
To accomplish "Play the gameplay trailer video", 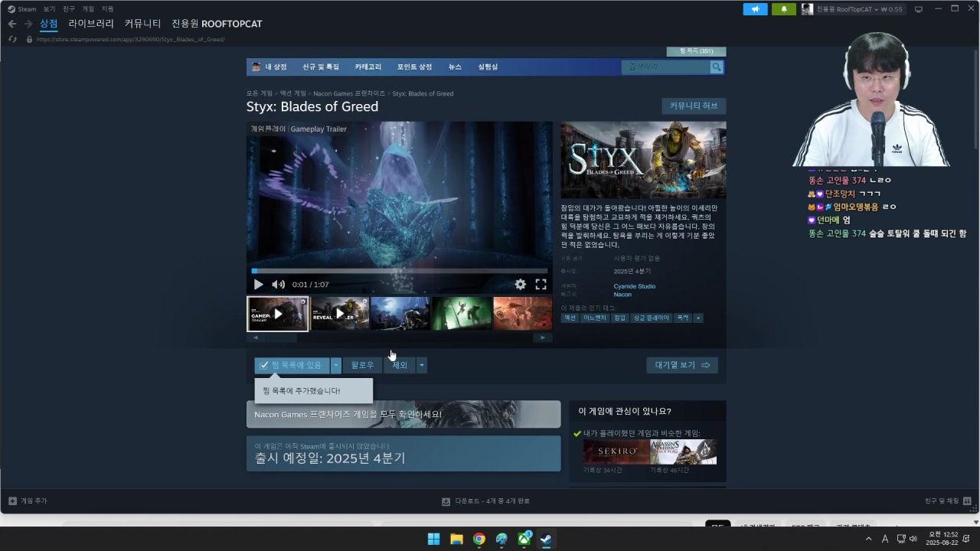I will point(258,285).
